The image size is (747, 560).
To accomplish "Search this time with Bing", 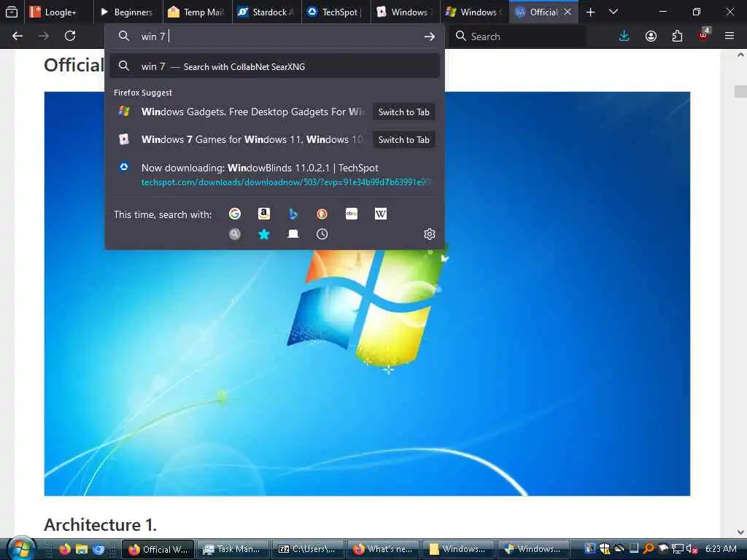I will coord(293,214).
